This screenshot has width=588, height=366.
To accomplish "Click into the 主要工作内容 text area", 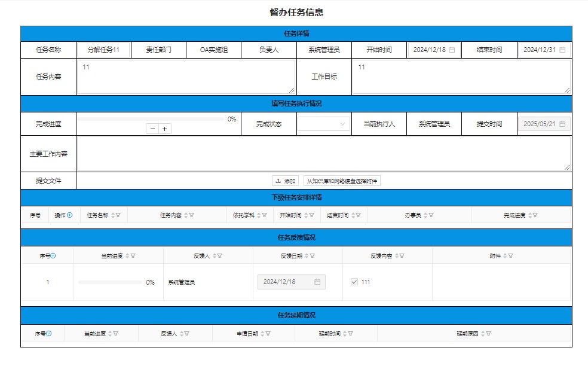I will pyautogui.click(x=323, y=154).
